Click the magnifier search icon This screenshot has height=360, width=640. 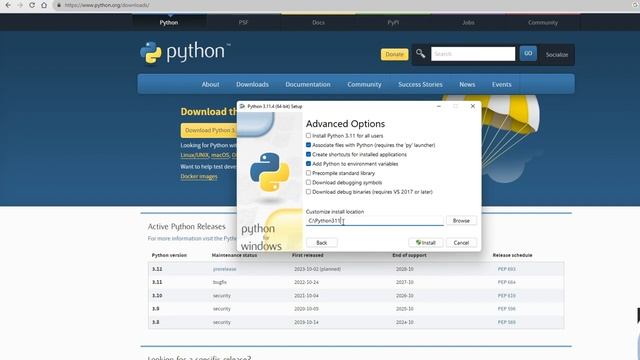(x=420, y=53)
